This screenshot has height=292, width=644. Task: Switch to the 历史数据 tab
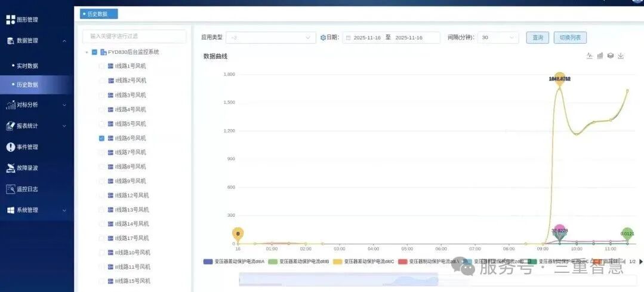99,14
